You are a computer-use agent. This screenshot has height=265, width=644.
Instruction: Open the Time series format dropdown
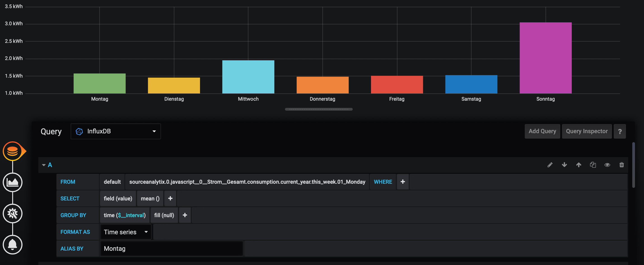click(x=126, y=232)
